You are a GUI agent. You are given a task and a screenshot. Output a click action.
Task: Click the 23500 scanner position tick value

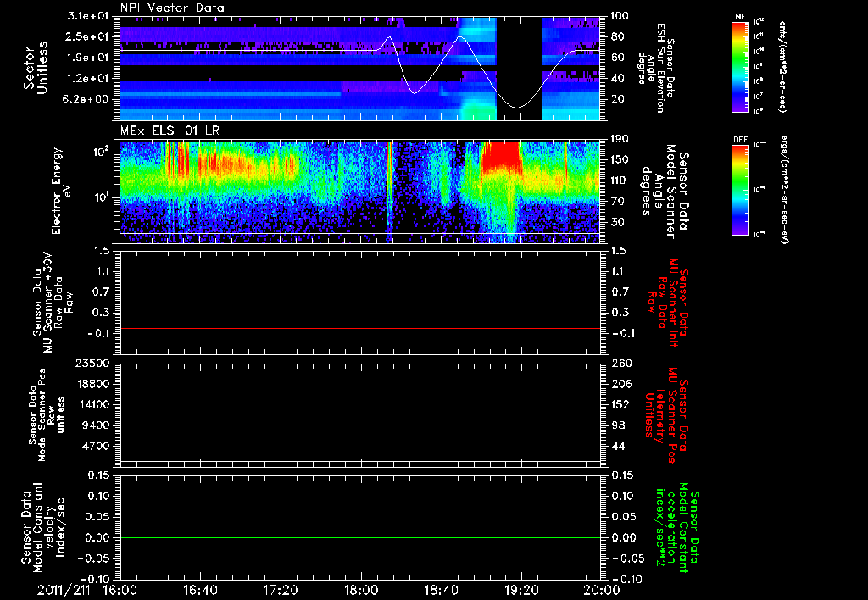coord(92,363)
